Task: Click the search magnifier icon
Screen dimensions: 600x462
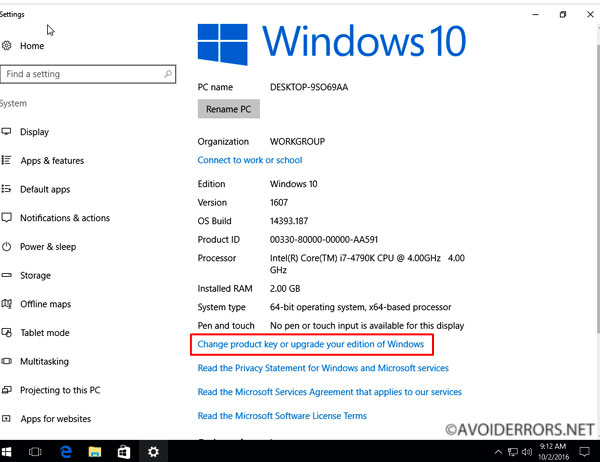Action: pyautogui.click(x=168, y=74)
